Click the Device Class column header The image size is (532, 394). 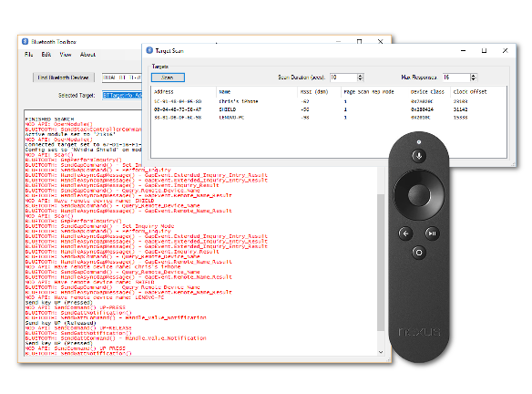tap(427, 92)
